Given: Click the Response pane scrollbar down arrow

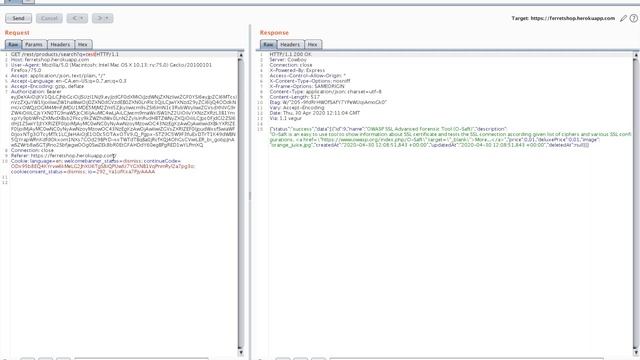Looking at the screenshot, I should (636, 352).
